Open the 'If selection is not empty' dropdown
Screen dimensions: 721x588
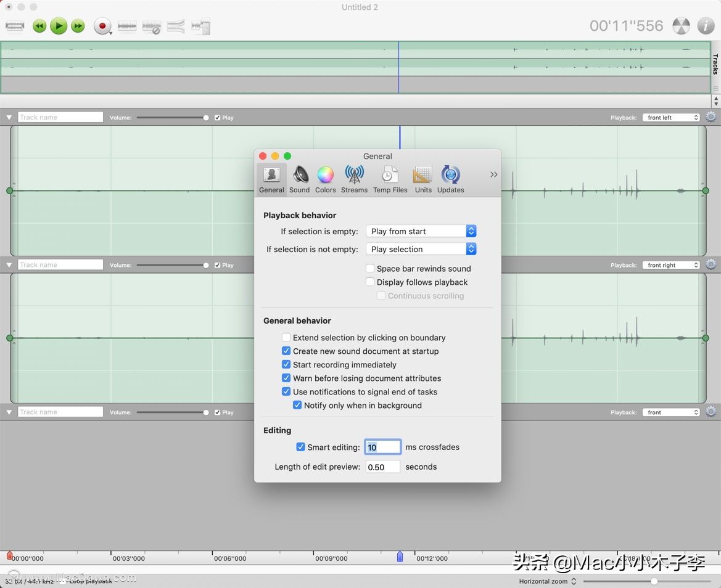click(421, 249)
